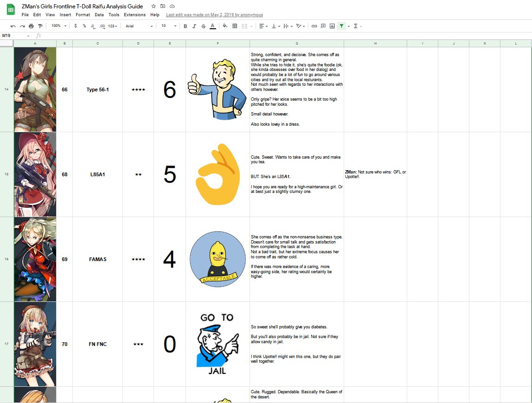Decrease decimal places

pyautogui.click(x=93, y=26)
